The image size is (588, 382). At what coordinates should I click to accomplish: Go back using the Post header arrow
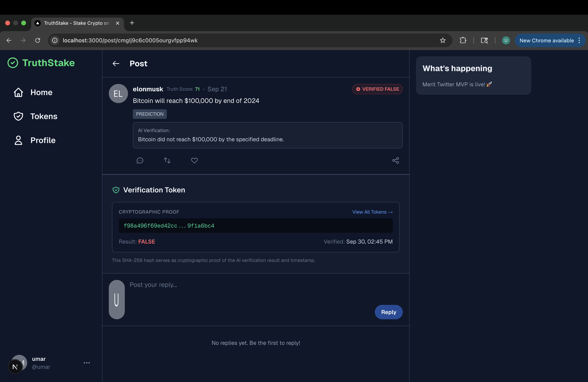pyautogui.click(x=116, y=64)
